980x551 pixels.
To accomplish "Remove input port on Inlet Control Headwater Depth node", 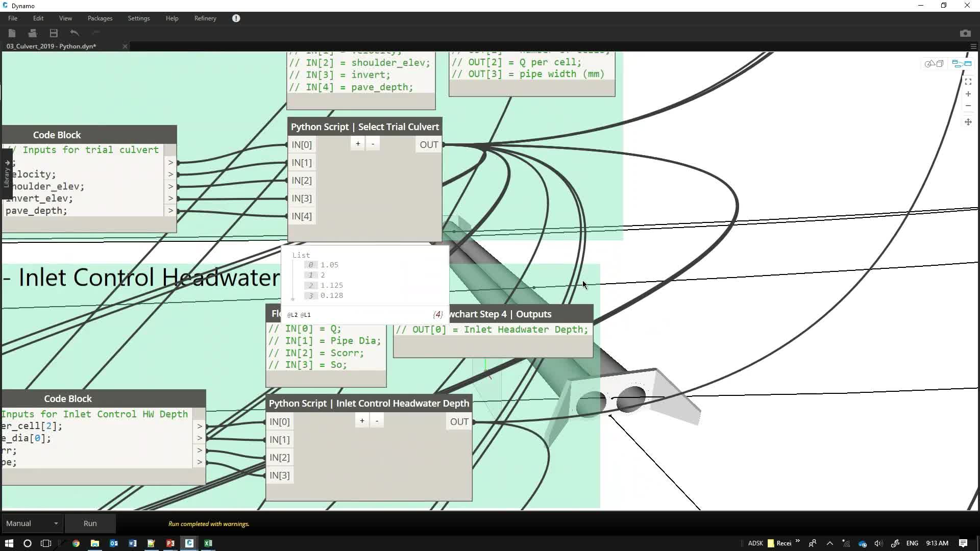I will point(377,421).
